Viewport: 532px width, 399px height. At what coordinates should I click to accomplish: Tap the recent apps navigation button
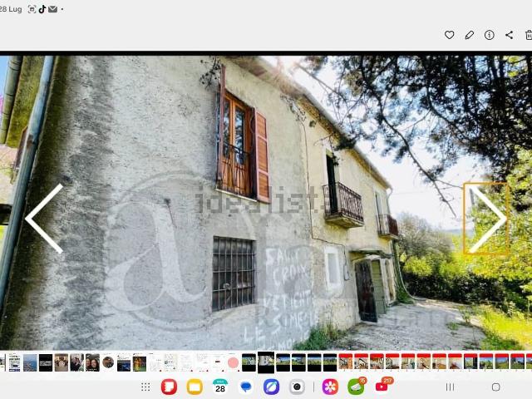pyautogui.click(x=451, y=387)
